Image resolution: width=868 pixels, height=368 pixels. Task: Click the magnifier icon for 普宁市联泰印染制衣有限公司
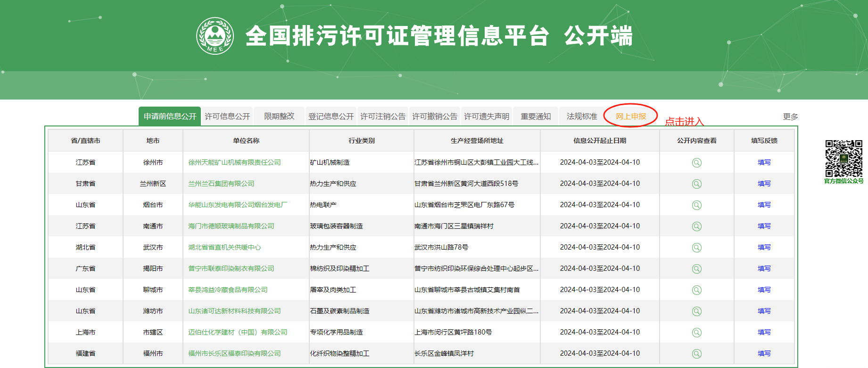pyautogui.click(x=696, y=269)
